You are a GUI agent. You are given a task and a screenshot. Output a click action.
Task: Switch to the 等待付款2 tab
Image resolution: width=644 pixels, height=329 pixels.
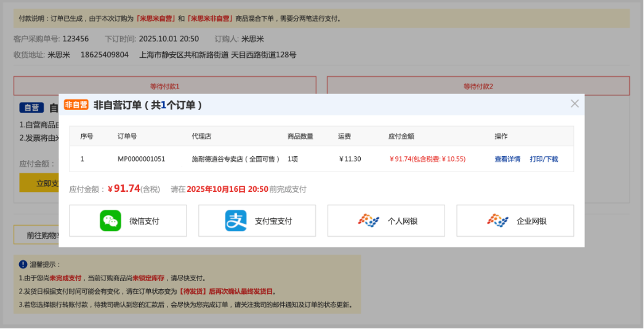(x=478, y=86)
